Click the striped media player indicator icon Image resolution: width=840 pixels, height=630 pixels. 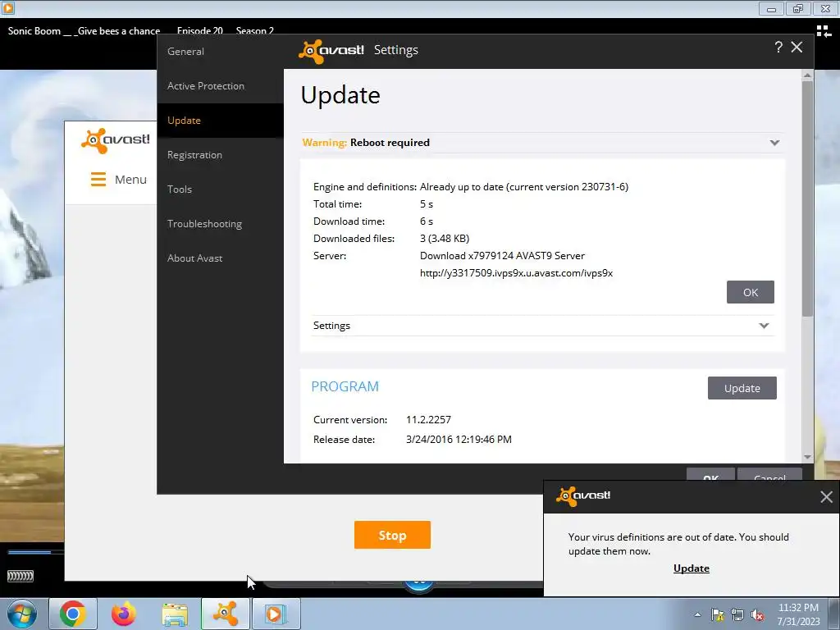tap(21, 576)
